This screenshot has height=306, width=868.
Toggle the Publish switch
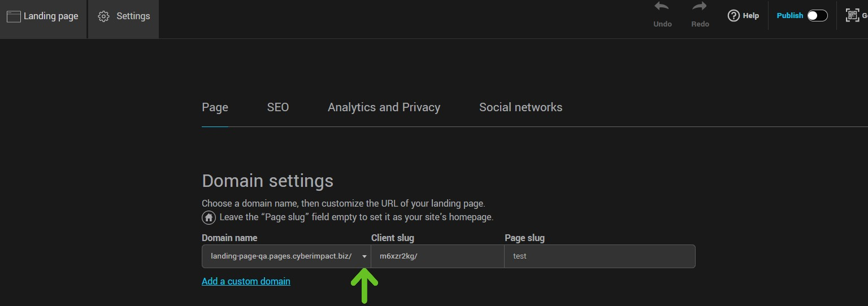[817, 16]
